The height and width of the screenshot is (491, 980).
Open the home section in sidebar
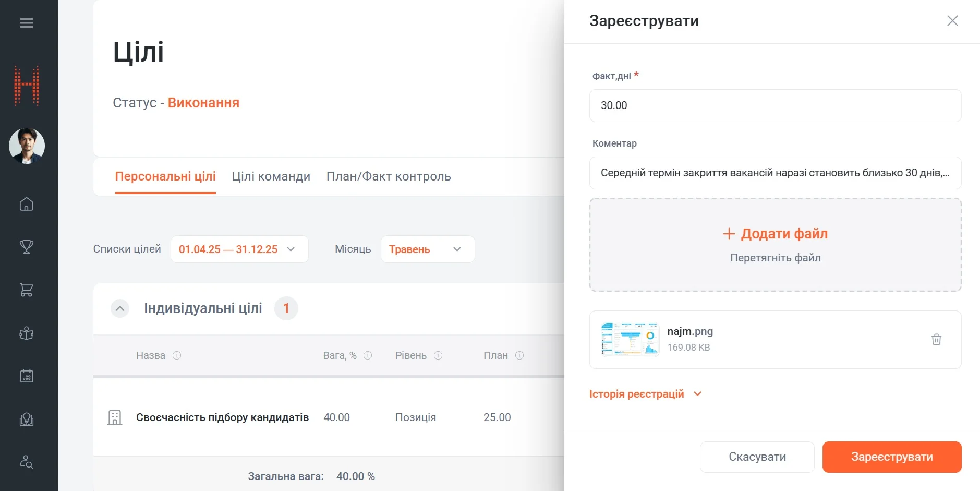[x=26, y=205]
